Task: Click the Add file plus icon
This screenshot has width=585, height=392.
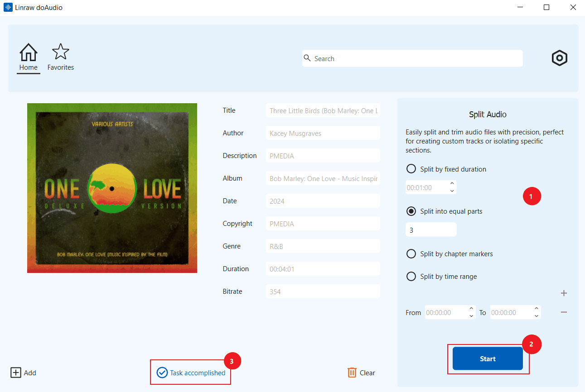Action: pos(16,373)
